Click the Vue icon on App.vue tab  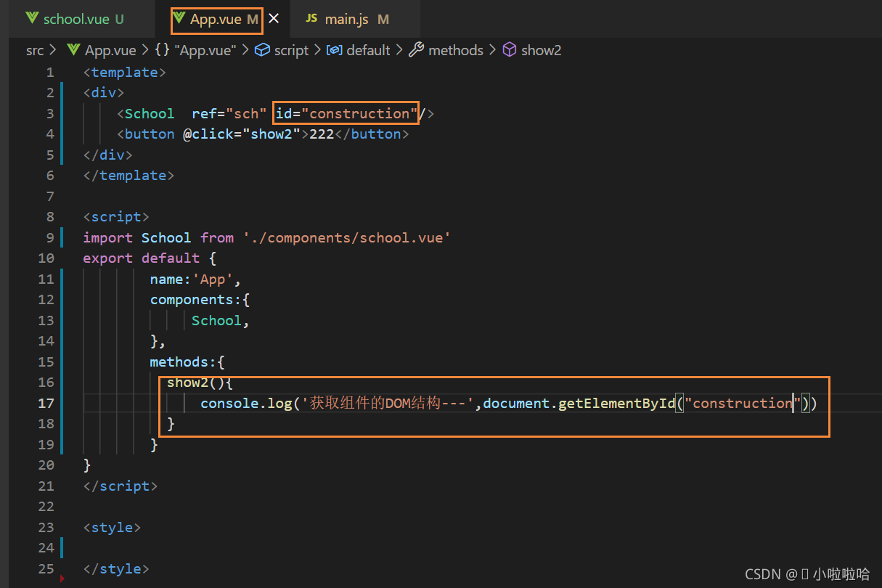179,19
